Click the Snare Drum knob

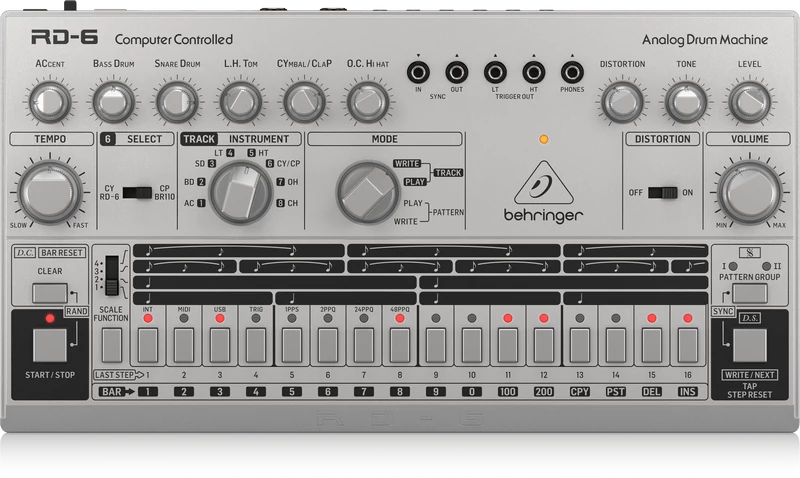click(x=176, y=100)
